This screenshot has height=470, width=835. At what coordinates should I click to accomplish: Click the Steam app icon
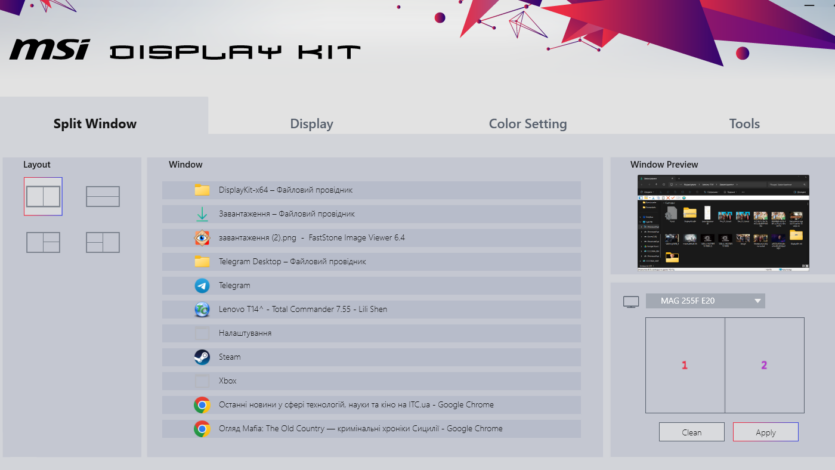202,357
